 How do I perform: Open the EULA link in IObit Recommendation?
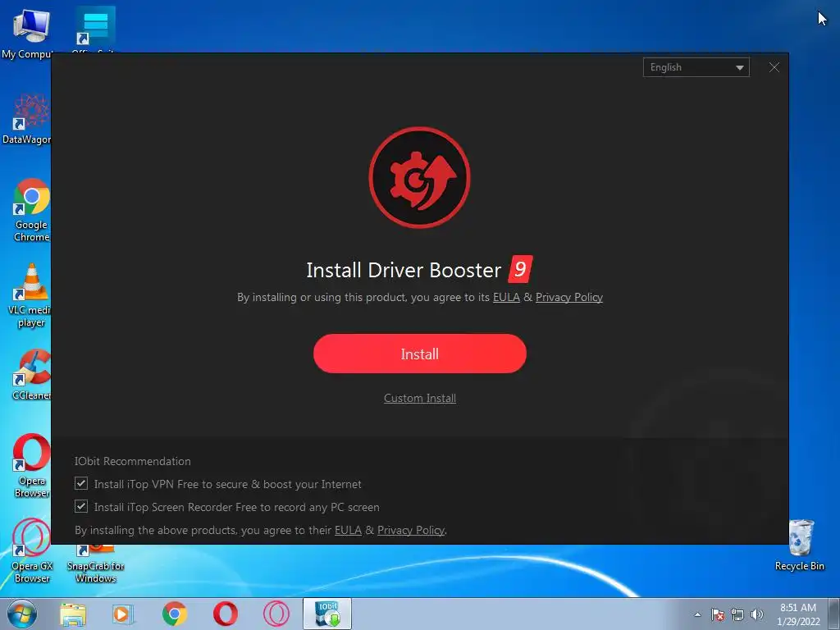348,531
